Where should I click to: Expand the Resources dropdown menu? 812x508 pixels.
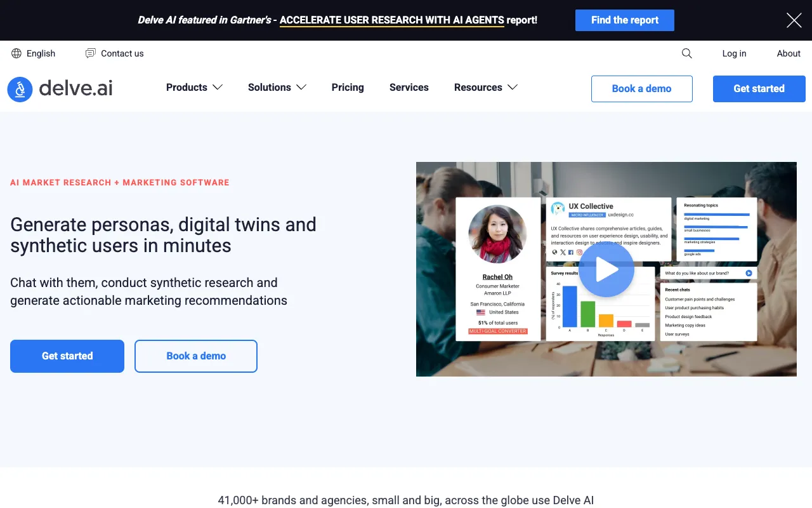coord(485,88)
